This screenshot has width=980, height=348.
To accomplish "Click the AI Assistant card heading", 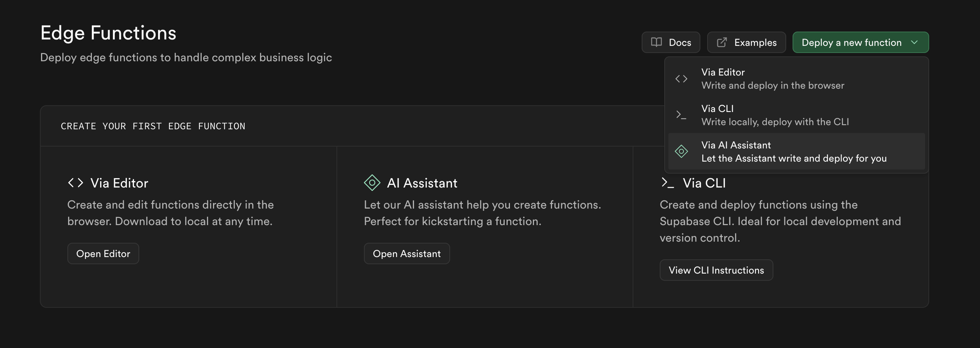I will click(422, 183).
